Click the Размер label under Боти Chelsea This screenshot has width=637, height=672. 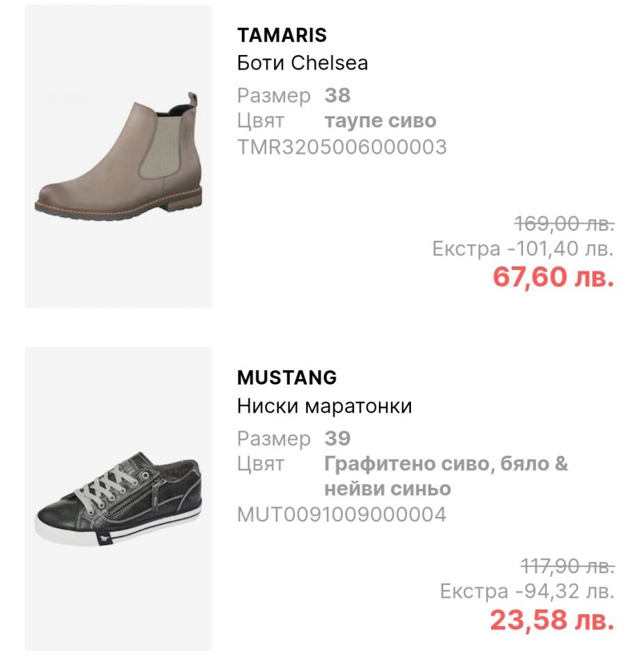[x=273, y=95]
